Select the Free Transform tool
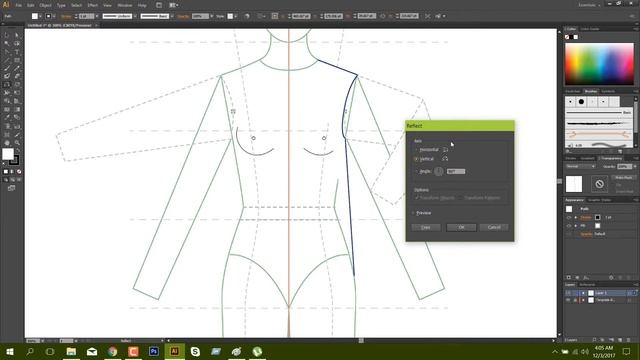 [17, 93]
